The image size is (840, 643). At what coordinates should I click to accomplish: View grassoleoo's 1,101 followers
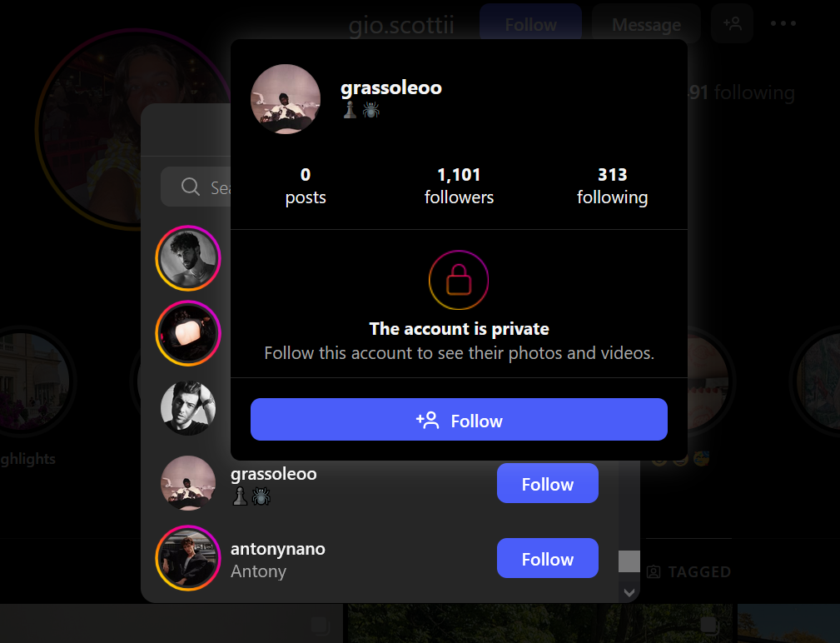click(459, 186)
